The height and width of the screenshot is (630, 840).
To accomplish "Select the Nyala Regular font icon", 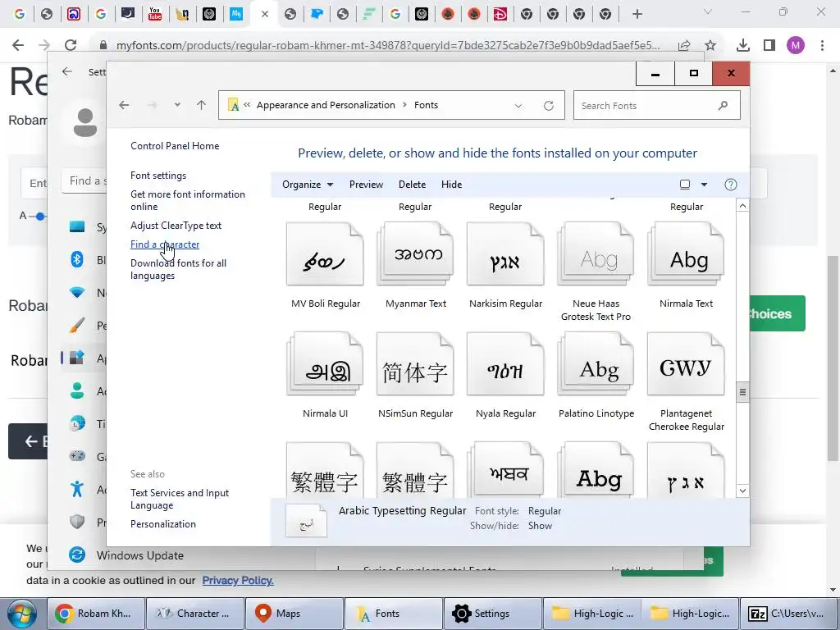I will pyautogui.click(x=505, y=365).
